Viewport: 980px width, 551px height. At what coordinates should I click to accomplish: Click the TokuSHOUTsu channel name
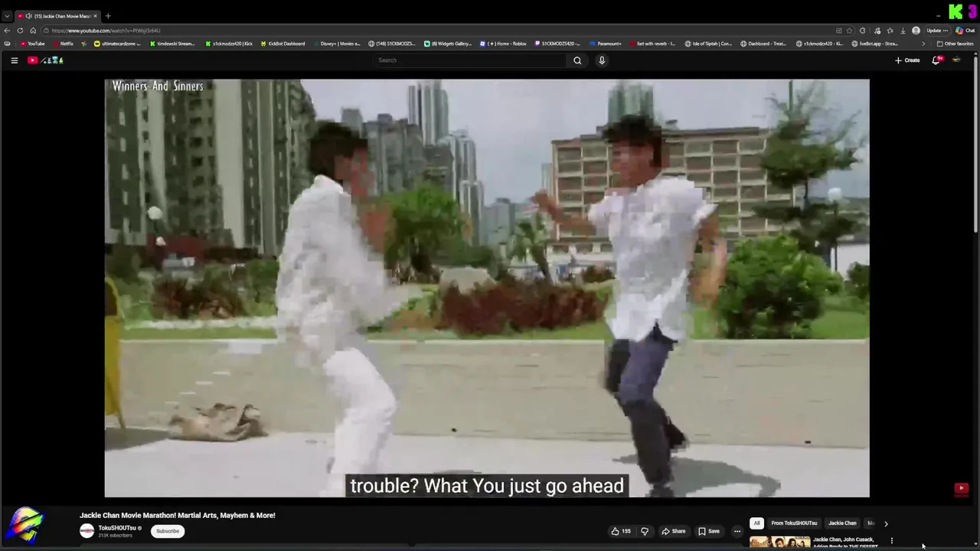pos(117,528)
